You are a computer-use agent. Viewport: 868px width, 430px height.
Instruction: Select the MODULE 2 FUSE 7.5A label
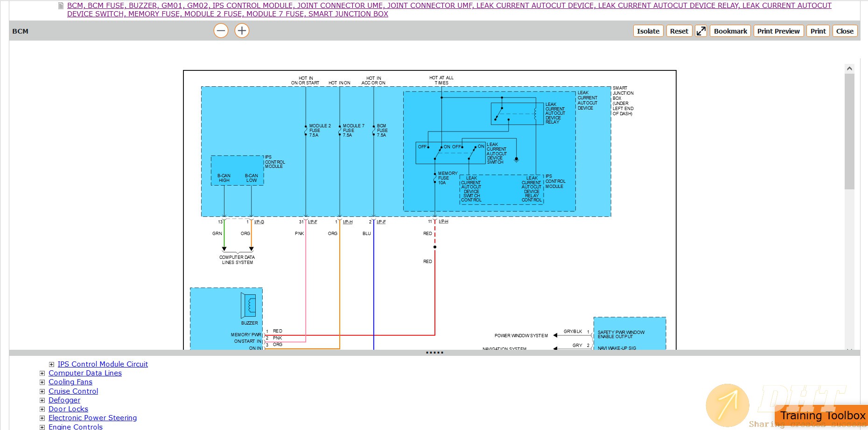320,131
